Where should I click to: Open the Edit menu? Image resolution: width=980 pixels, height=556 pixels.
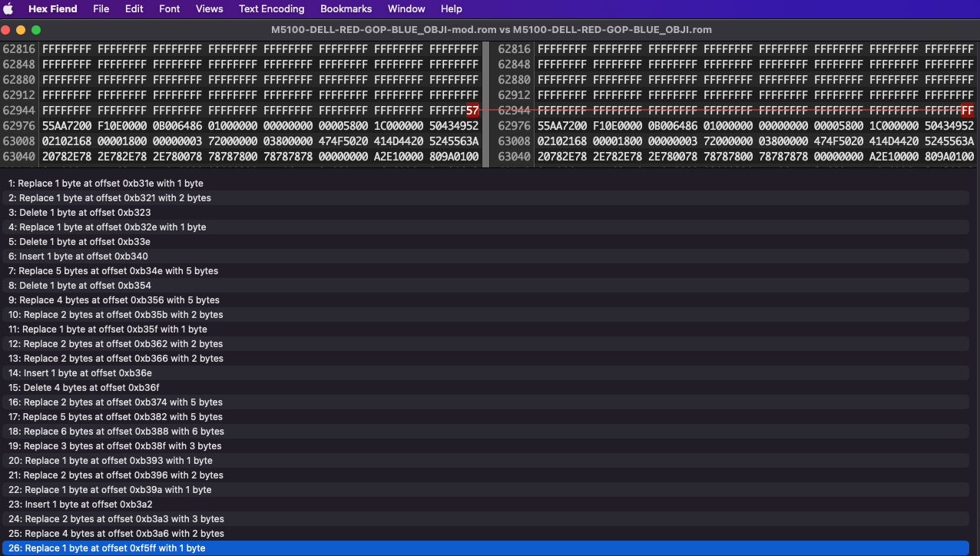134,9
